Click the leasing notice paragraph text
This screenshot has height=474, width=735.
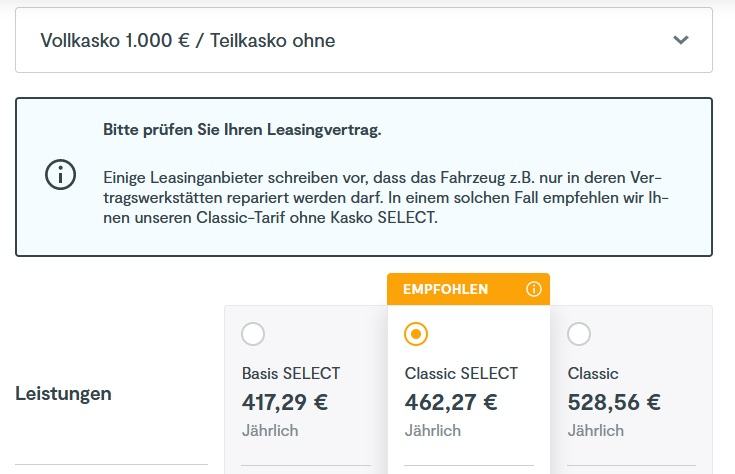(x=385, y=196)
